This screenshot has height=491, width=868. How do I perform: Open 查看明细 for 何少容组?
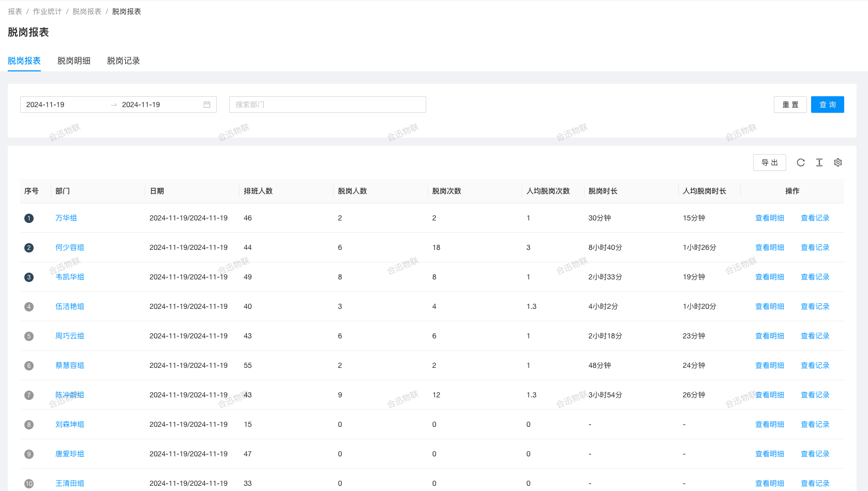(x=769, y=248)
